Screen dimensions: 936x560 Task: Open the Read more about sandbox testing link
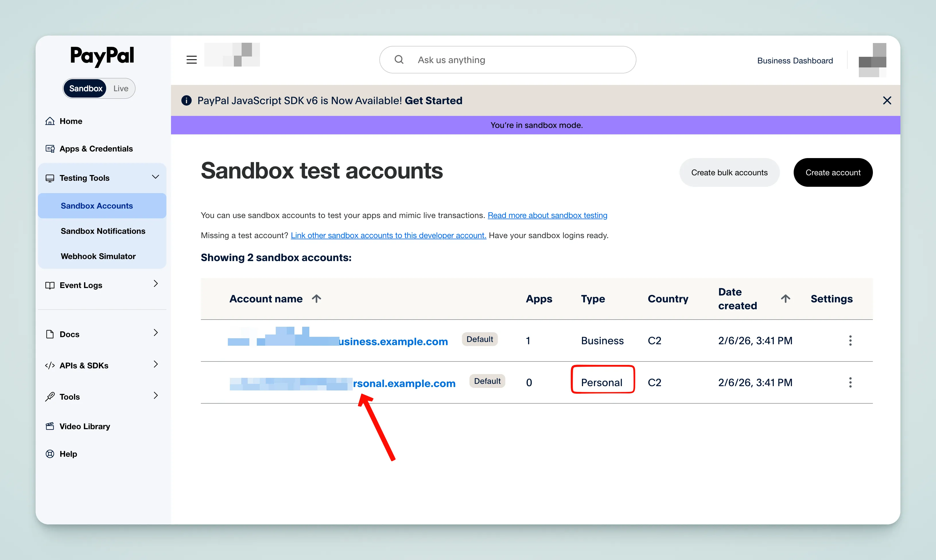coord(547,215)
